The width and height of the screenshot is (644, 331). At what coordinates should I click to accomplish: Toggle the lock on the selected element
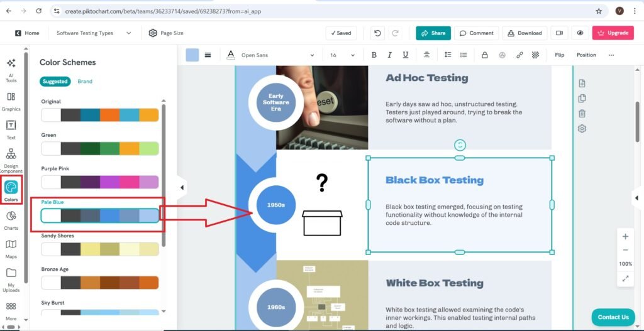pyautogui.click(x=484, y=55)
